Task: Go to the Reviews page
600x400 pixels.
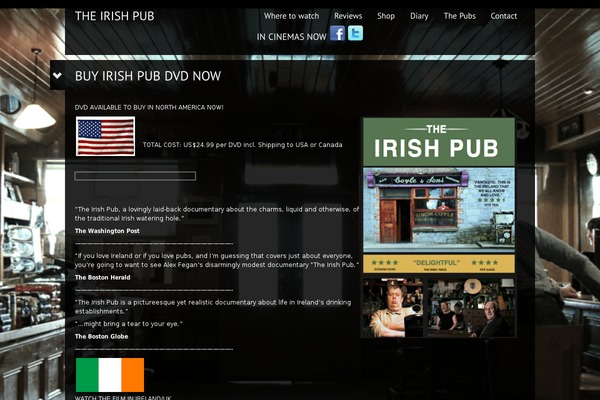Action: click(x=348, y=16)
